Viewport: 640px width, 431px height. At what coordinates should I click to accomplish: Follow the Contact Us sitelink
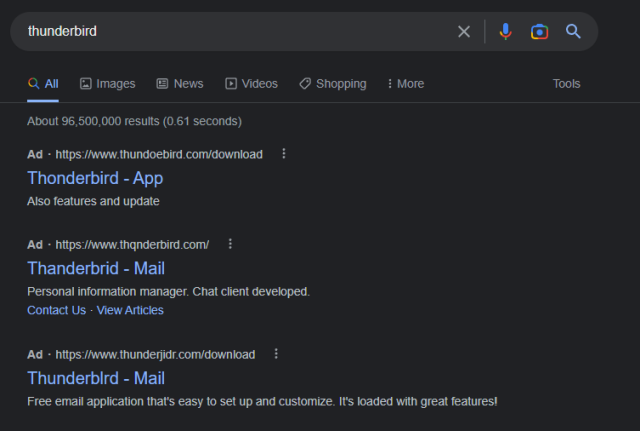(57, 310)
